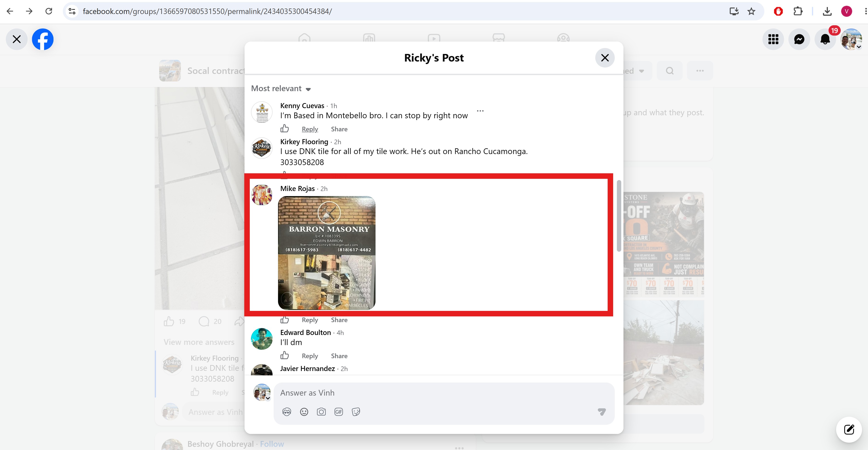Install the app from the address bar icon
This screenshot has height=450, width=868.
click(734, 11)
